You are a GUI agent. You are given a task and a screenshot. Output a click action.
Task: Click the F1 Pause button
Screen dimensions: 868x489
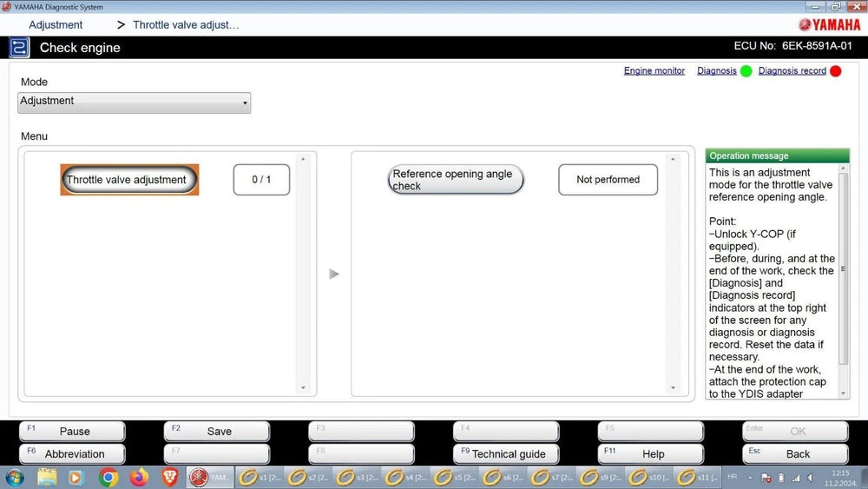(72, 431)
